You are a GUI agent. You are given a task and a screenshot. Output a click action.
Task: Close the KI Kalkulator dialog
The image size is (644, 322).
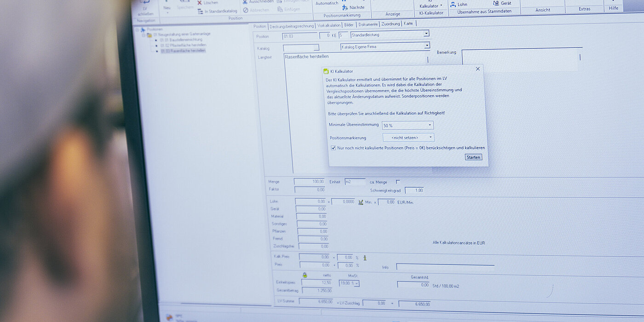pyautogui.click(x=477, y=69)
